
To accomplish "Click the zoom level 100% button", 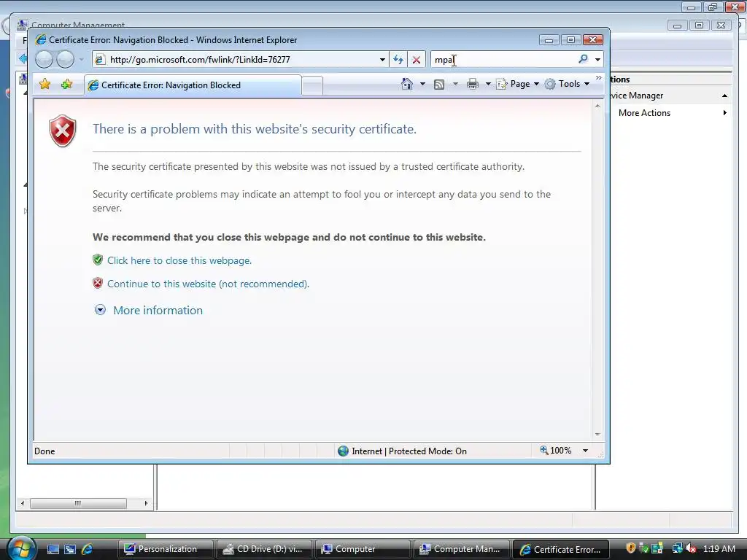I will (555, 451).
